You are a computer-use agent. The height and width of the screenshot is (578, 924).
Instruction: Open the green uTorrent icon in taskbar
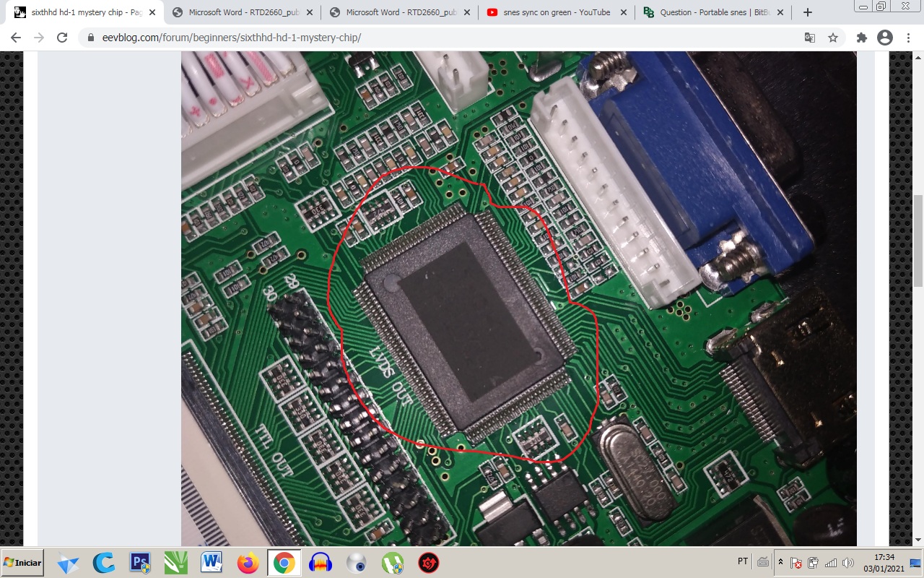[393, 563]
